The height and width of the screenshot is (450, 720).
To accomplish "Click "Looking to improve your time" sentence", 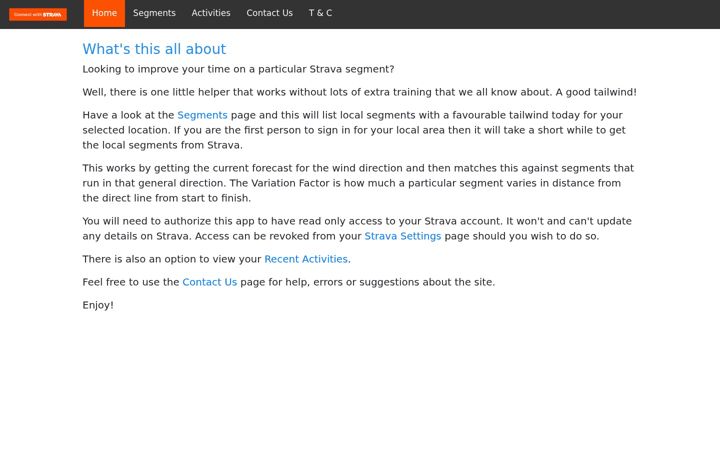I will (x=238, y=69).
